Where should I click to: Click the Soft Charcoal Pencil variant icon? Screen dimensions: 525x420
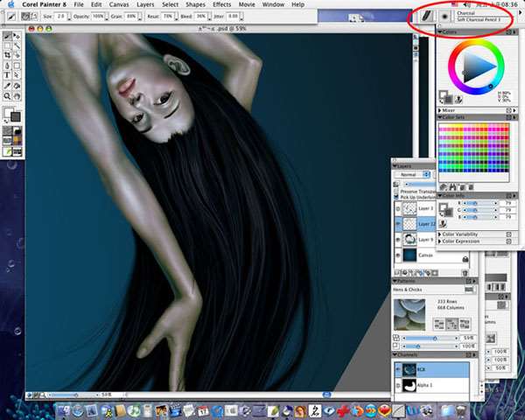[x=444, y=16]
